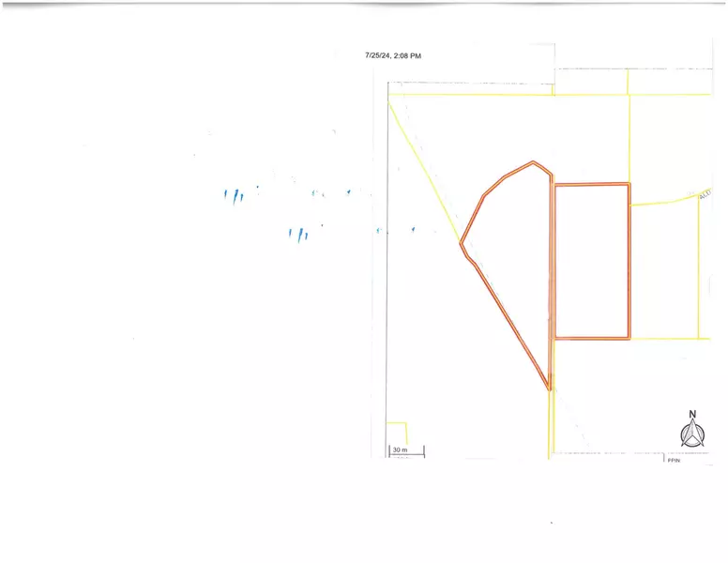
Task: Click the top-left corner of the orange rectangle
Action: tap(554, 186)
